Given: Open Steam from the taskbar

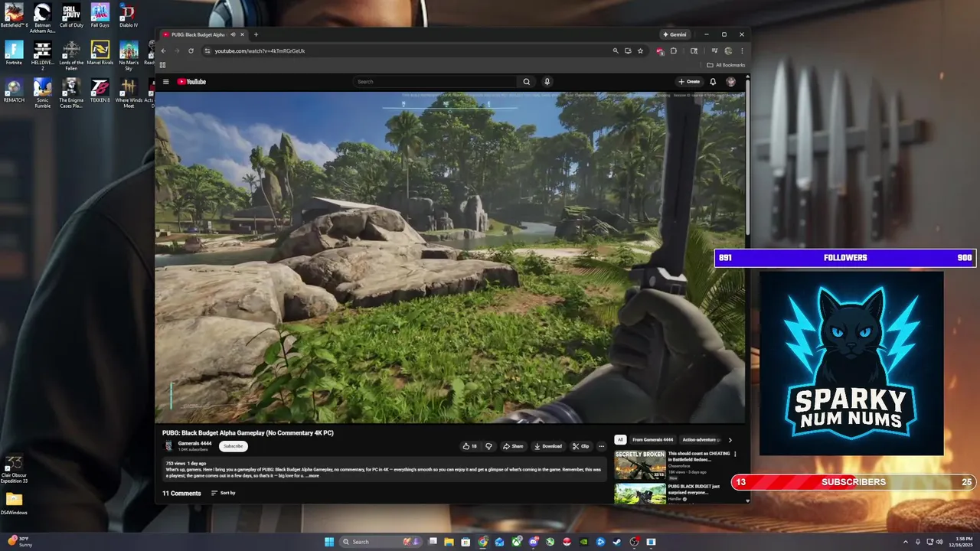Looking at the screenshot, I should click(x=617, y=542).
